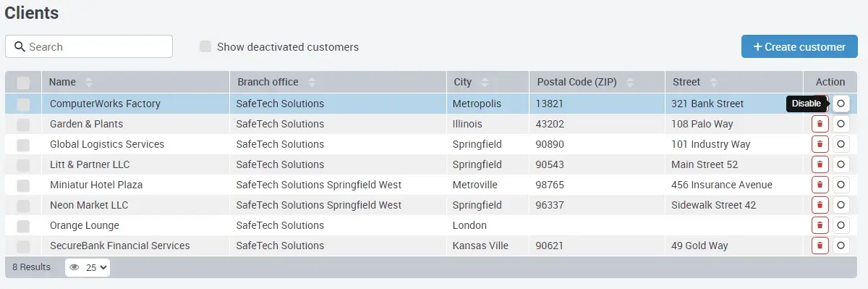Sort the table by City
Viewport: 868px width, 289px height.
[485, 82]
